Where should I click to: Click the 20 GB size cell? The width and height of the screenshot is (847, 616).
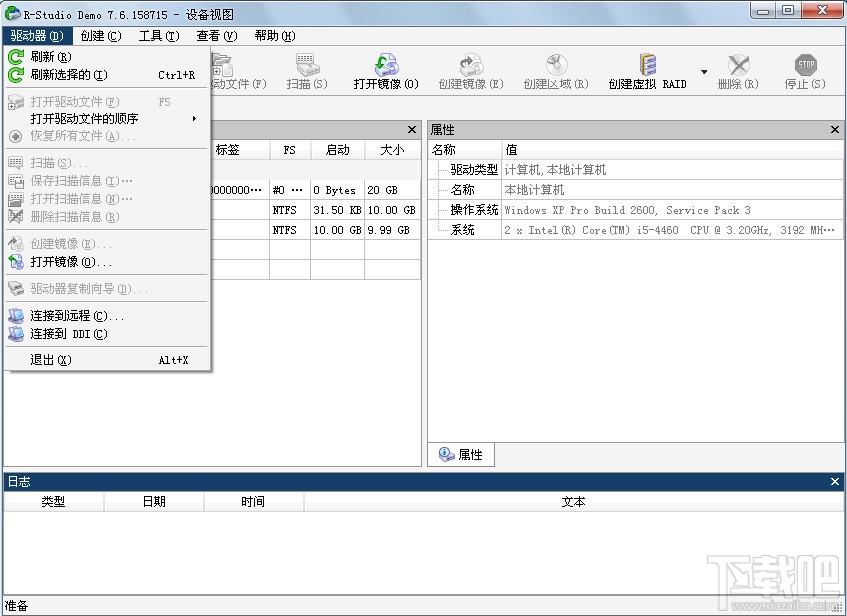click(392, 190)
